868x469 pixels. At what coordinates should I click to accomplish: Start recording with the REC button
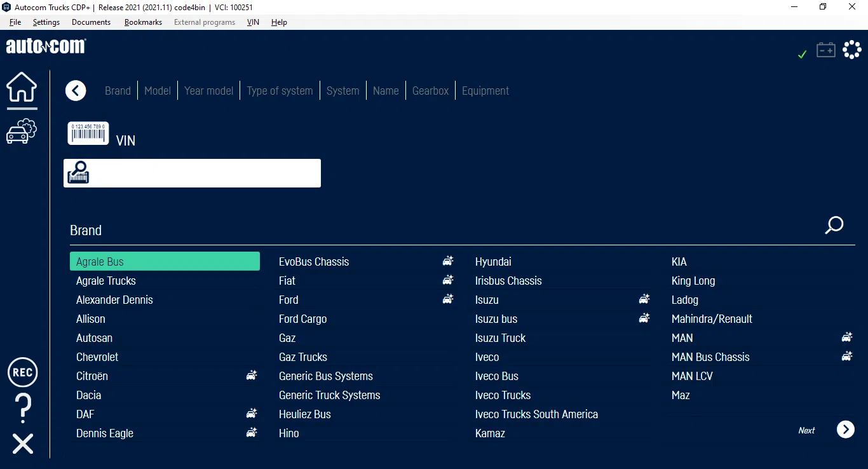[23, 372]
